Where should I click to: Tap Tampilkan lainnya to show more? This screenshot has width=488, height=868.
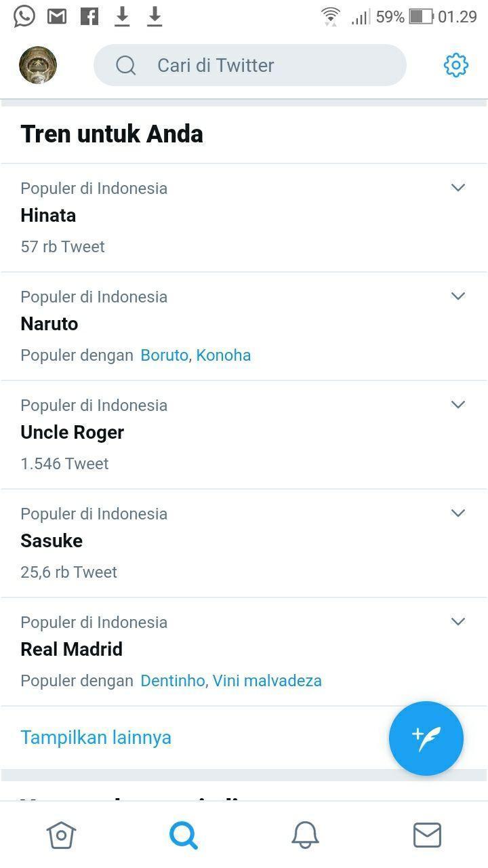96,738
